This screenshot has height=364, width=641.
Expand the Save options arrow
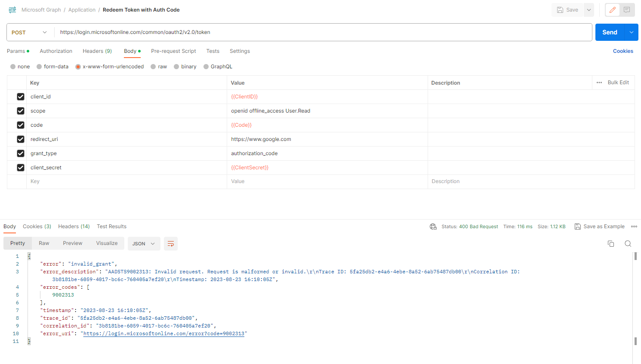589,10
